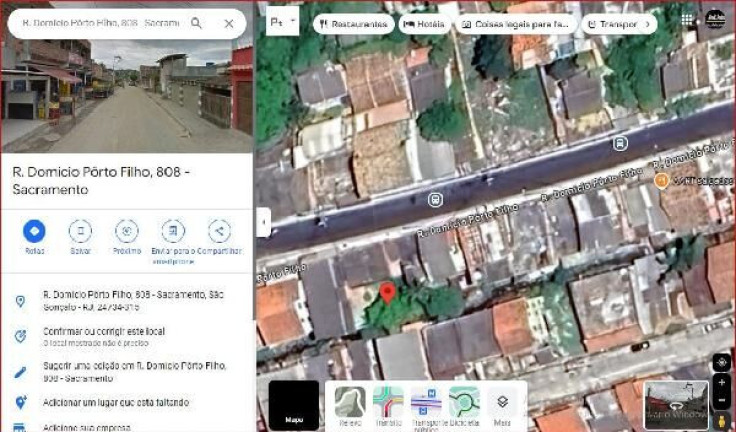Open Mais layer options
Screen dimensions: 736x432
click(x=502, y=406)
